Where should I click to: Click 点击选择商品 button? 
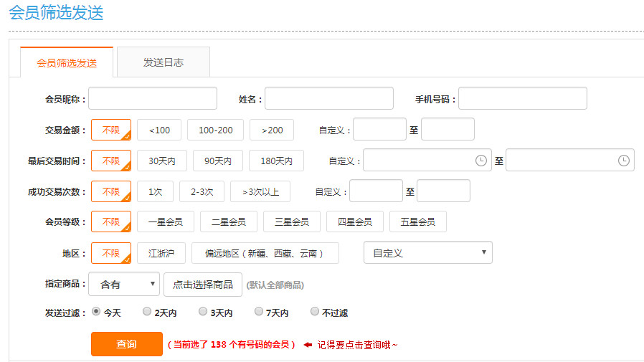(x=203, y=285)
